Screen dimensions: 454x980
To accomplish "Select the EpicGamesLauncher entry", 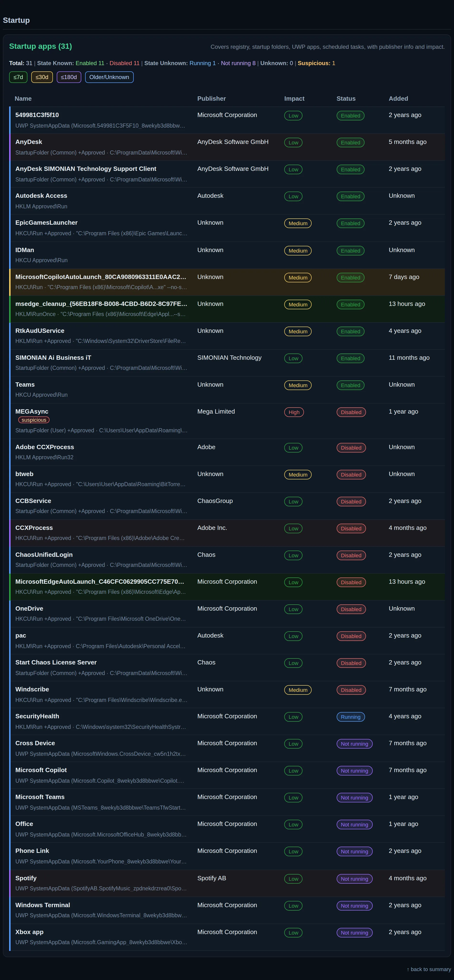I will (46, 223).
